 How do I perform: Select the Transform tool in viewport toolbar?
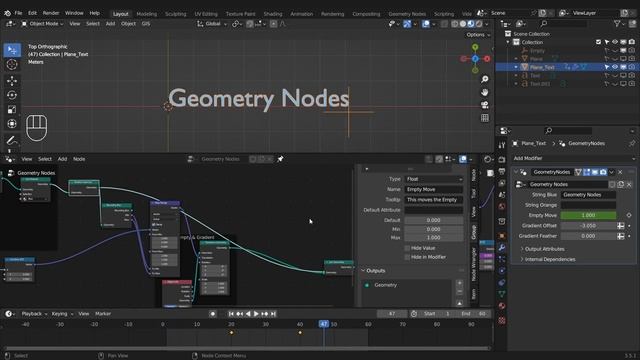(12, 124)
